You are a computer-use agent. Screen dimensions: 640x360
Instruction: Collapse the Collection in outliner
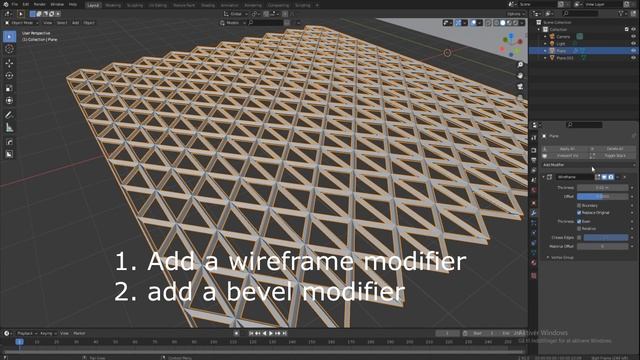(539, 29)
